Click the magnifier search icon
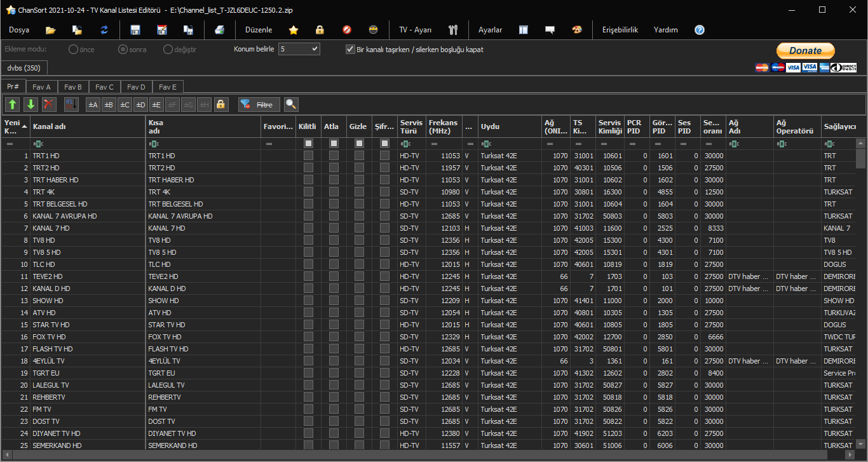Screen dimensions: 868x462 [x=291, y=104]
